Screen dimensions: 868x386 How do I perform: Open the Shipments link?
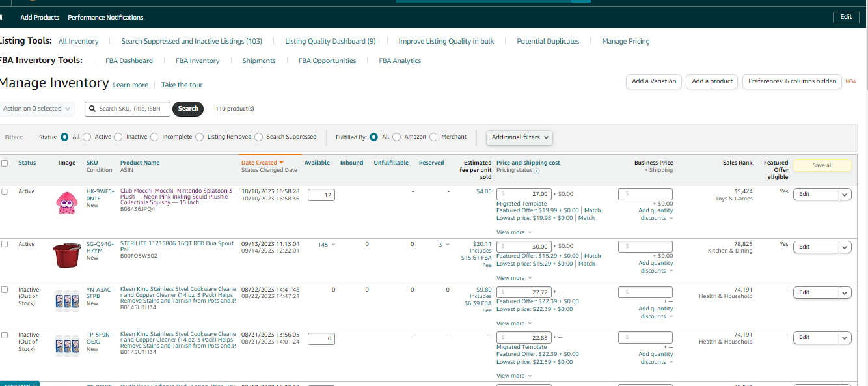pos(259,61)
